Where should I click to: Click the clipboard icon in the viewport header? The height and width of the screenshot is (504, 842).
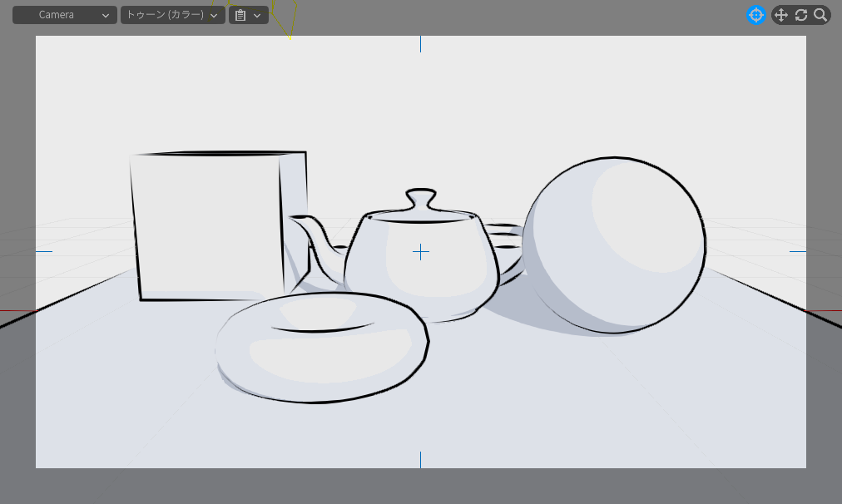click(240, 15)
